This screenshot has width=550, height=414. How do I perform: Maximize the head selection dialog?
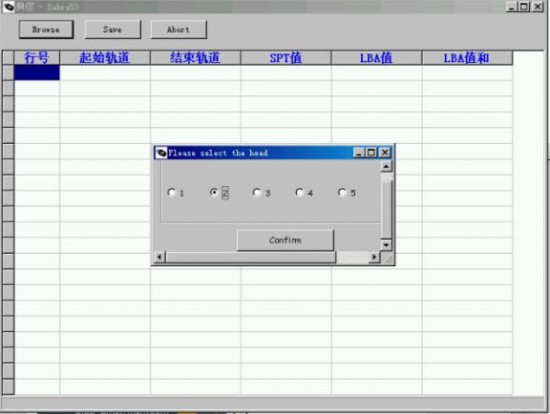tap(371, 153)
